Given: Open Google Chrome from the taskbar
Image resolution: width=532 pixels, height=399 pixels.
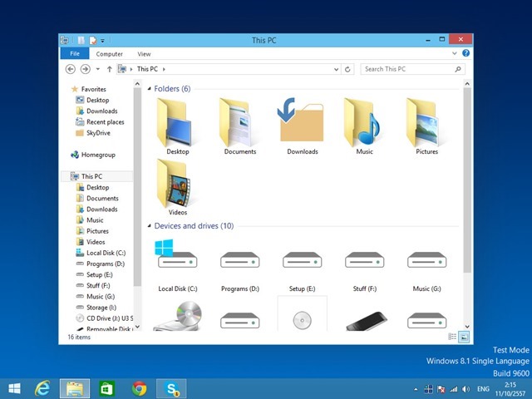Looking at the screenshot, I should click(139, 388).
